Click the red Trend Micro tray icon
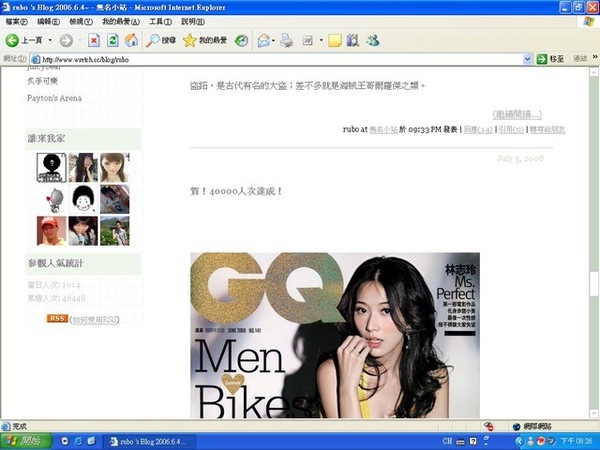 pos(541,441)
